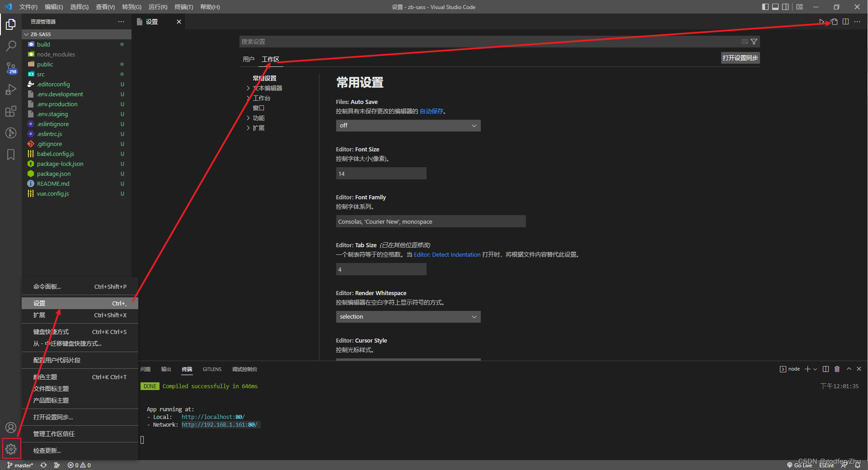868x470 pixels.
Task: Open the Render Whitespace selection dropdown
Action: 408,317
